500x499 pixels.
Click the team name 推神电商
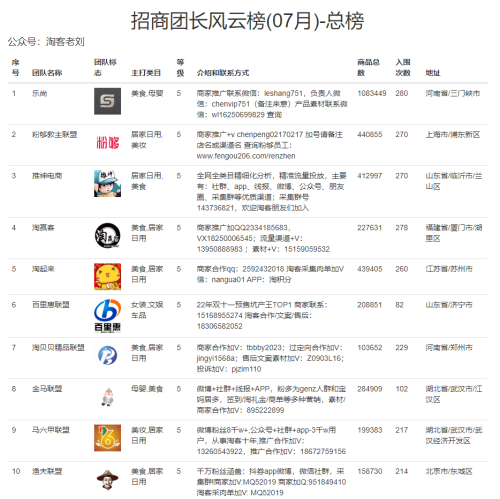point(47,176)
